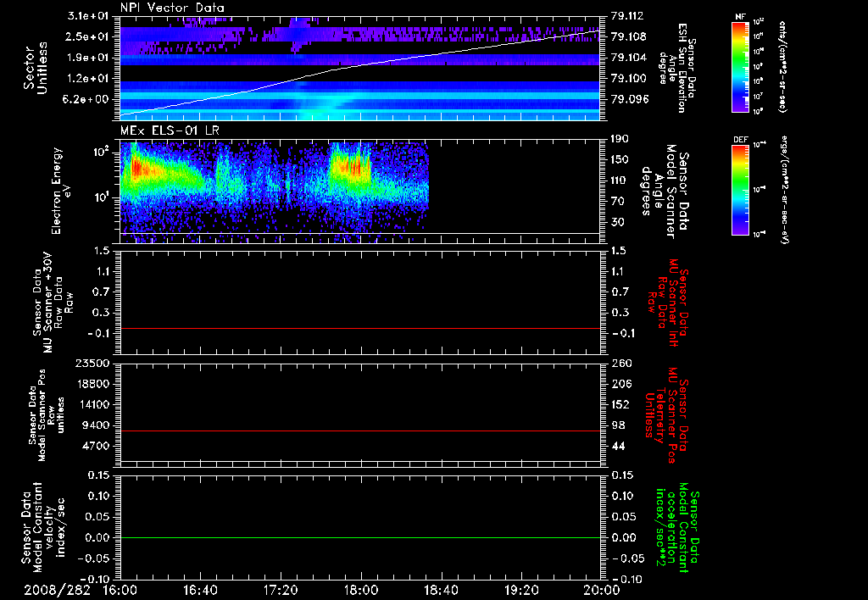The image size is (868, 600).
Task: Select the "NPI Vector Data" panel title
Action: 173,8
